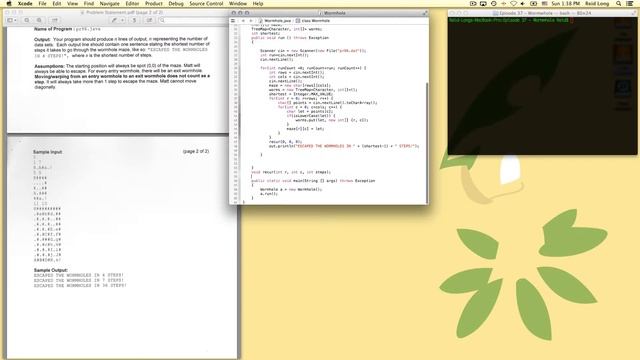Image resolution: width=640 pixels, height=360 pixels.
Task: Click 'Assumptions:' paragraph label in PDF
Action: tap(49, 66)
